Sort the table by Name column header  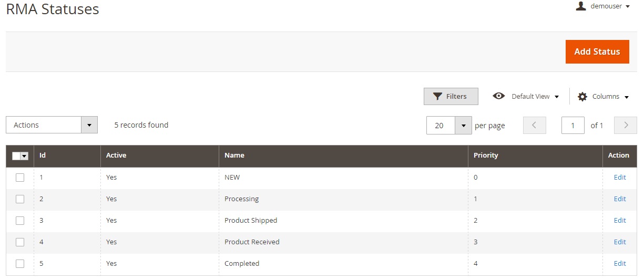point(234,155)
